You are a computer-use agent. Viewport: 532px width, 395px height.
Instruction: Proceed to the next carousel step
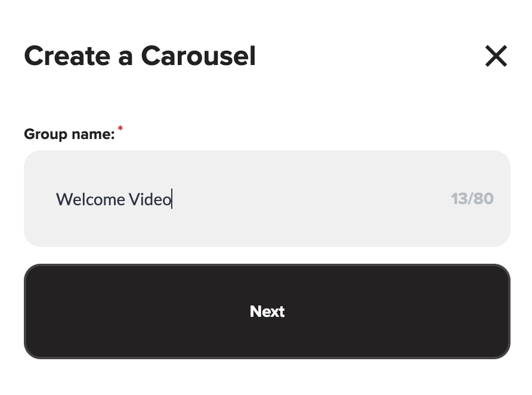267,311
